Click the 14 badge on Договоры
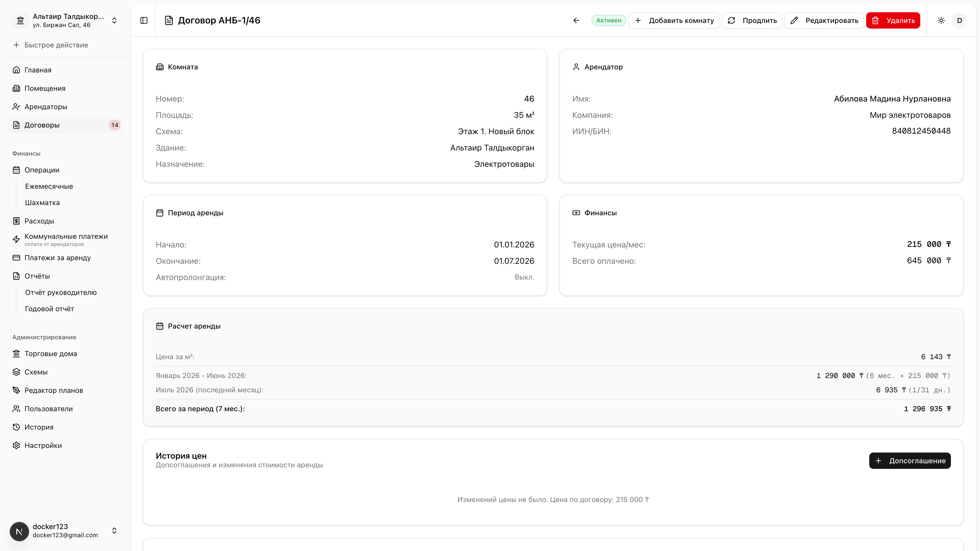 (x=115, y=125)
